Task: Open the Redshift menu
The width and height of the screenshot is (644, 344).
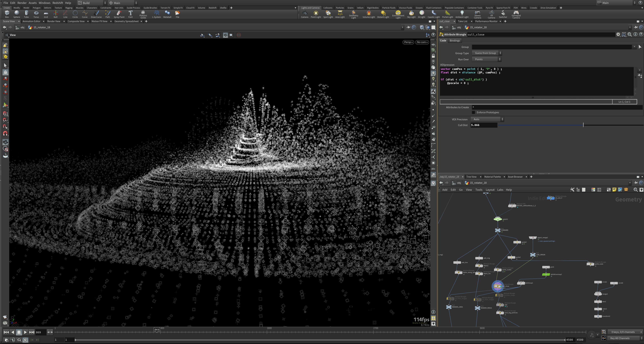Action: click(58, 3)
